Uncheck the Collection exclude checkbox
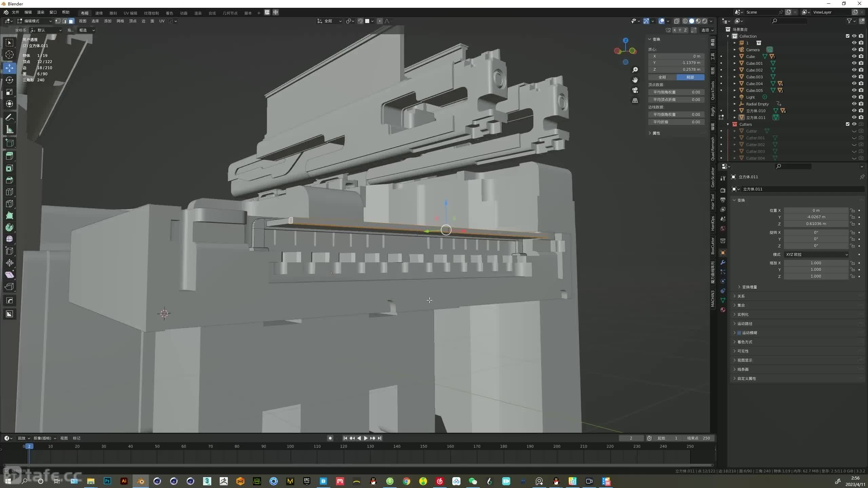 (848, 36)
